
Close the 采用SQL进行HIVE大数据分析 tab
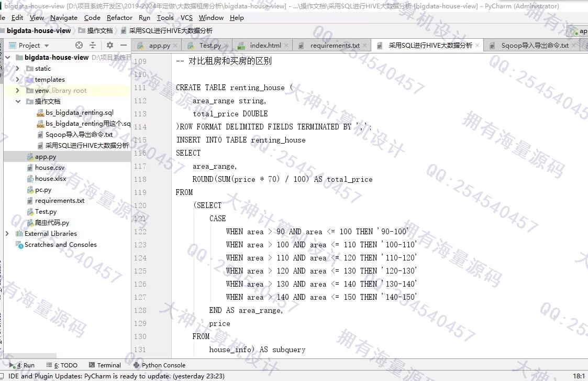[477, 46]
